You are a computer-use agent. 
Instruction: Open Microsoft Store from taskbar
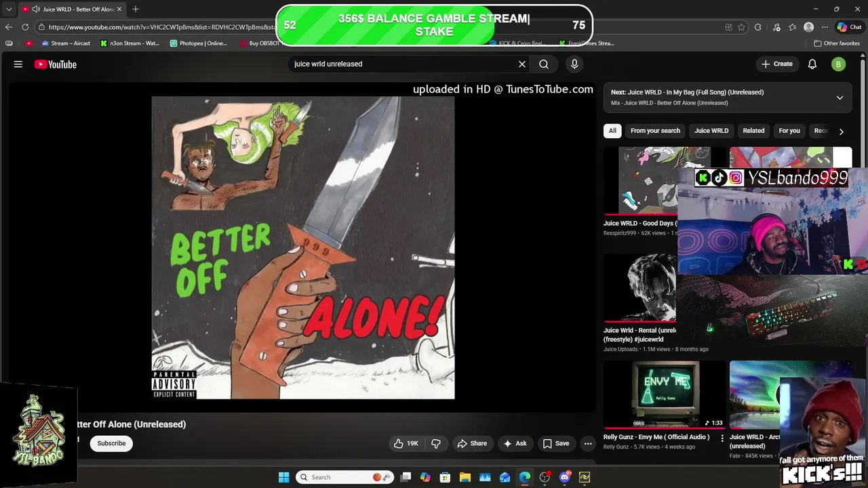tap(446, 477)
